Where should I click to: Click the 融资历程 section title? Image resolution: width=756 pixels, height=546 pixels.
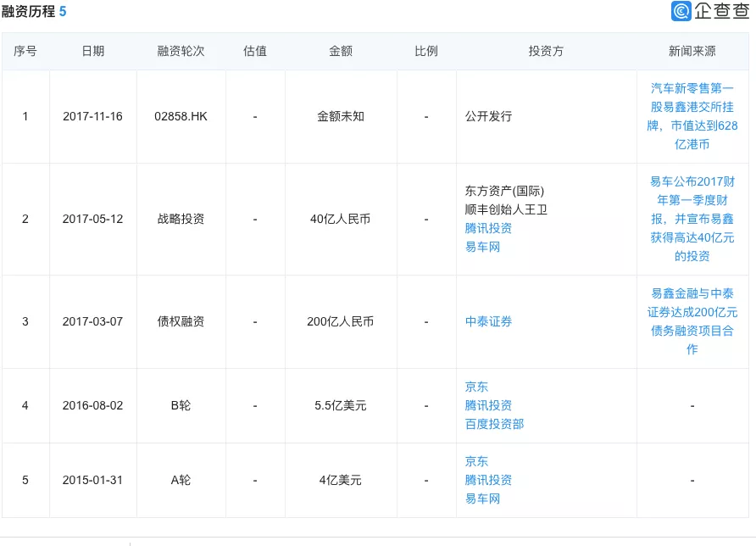(29, 12)
